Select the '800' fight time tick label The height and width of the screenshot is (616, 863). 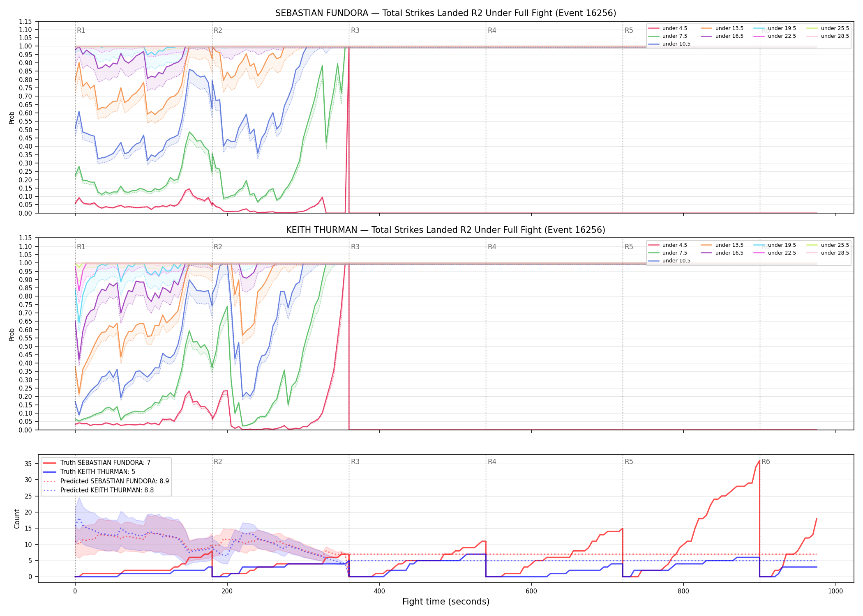click(683, 591)
